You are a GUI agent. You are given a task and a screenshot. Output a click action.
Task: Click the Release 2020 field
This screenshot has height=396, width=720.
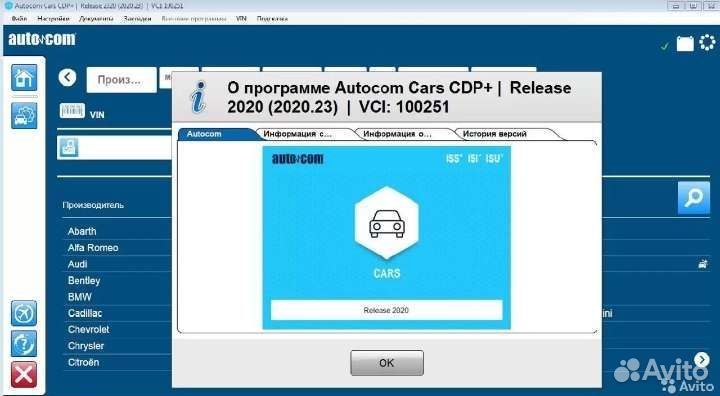click(x=386, y=310)
